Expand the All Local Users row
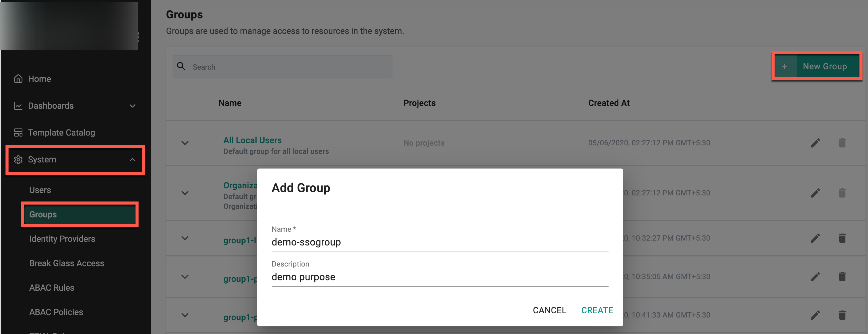868x334 pixels. coord(185,143)
